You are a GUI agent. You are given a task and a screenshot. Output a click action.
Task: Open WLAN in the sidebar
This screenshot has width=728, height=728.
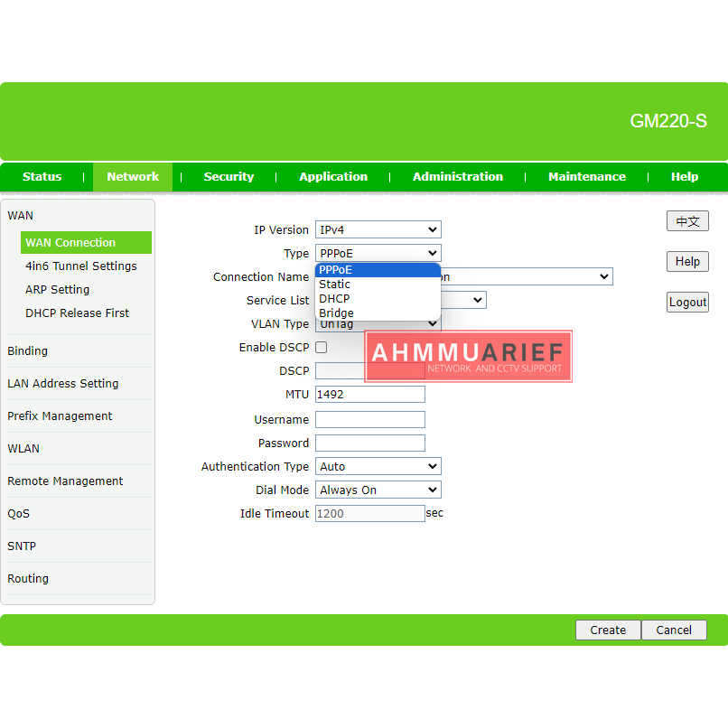[x=23, y=449]
